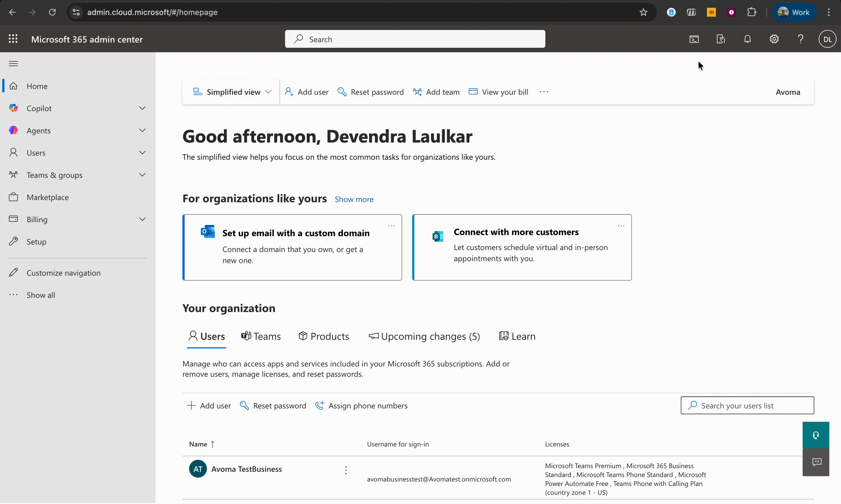The height and width of the screenshot is (504, 841).
Task: Open the notifications bell
Action: [x=748, y=39]
